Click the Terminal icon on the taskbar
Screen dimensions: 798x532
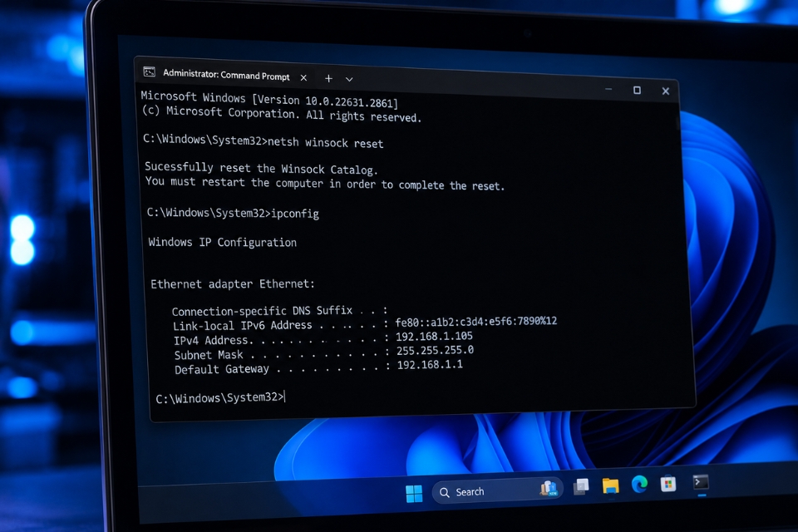click(x=701, y=481)
